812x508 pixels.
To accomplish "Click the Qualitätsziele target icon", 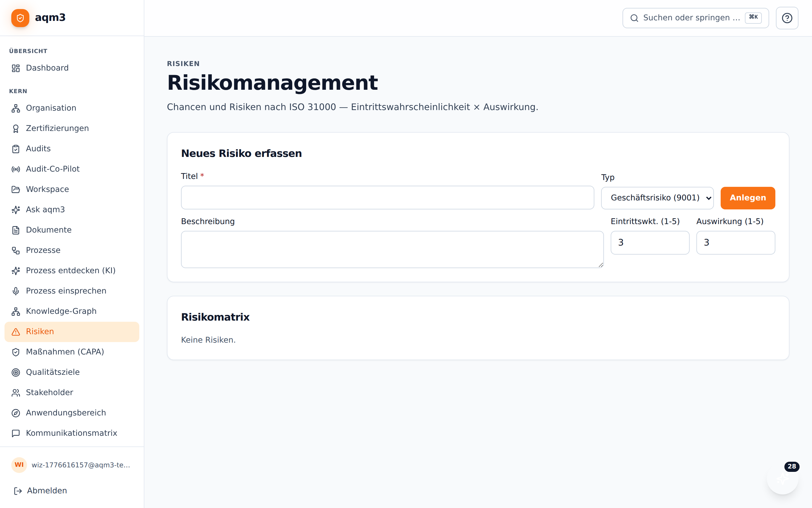I will click(16, 373).
